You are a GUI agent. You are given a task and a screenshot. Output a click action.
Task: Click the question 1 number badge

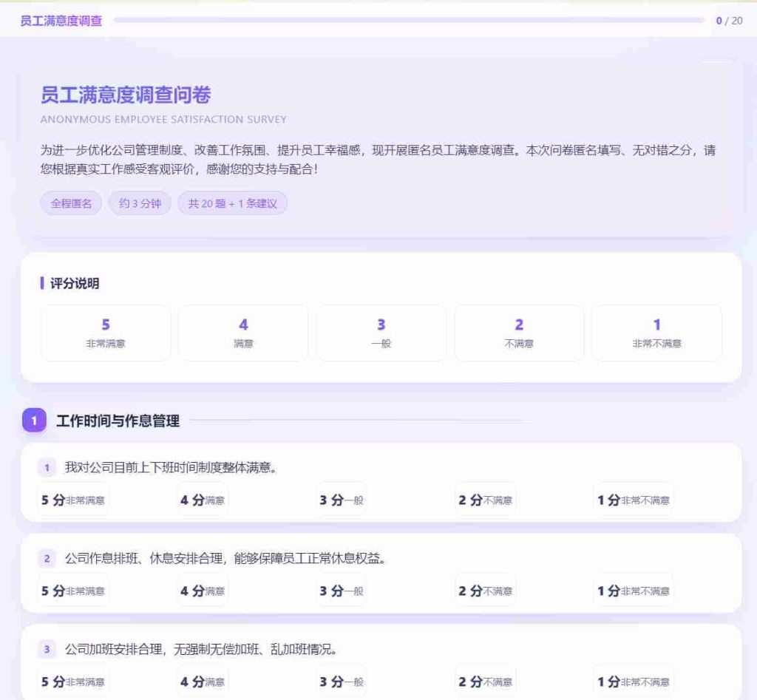(47, 467)
